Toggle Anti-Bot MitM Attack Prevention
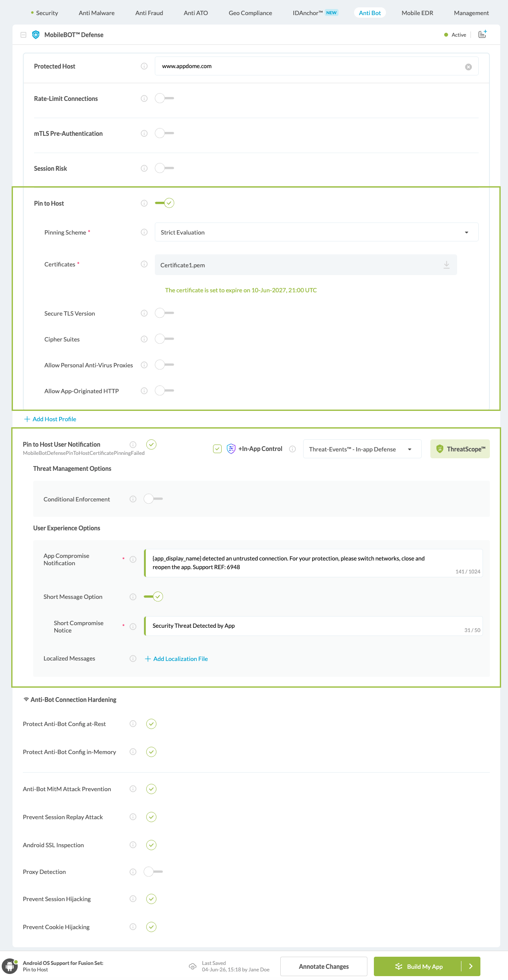The height and width of the screenshot is (980, 508). tap(151, 789)
